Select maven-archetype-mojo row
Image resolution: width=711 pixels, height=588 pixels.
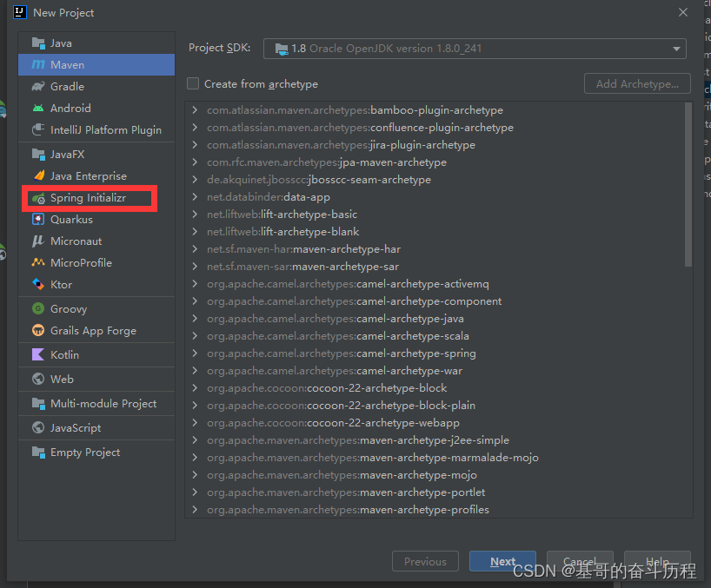(435, 475)
